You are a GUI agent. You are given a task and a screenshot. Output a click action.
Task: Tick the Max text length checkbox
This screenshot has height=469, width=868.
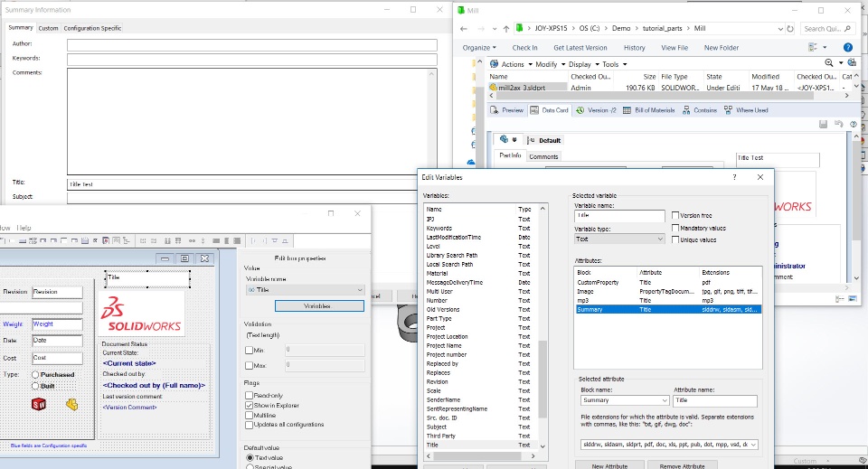250,366
